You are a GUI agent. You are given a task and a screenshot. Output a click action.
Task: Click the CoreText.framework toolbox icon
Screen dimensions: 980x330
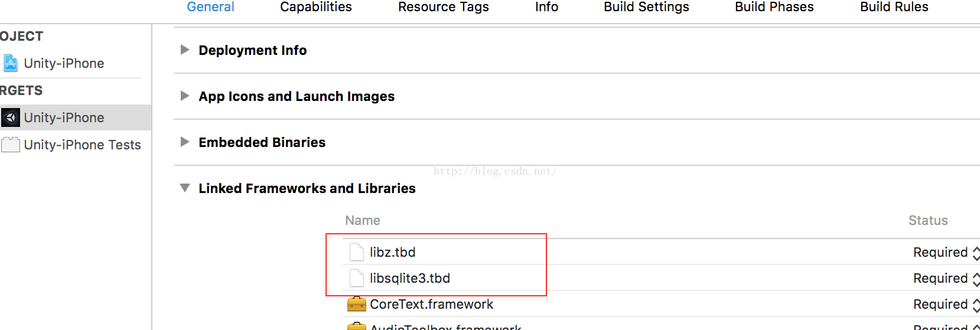(357, 304)
